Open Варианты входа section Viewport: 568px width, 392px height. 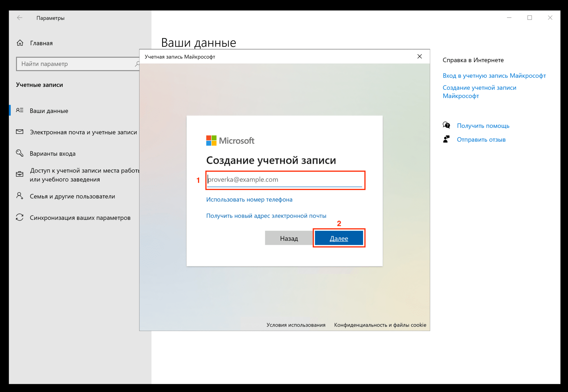(x=52, y=154)
